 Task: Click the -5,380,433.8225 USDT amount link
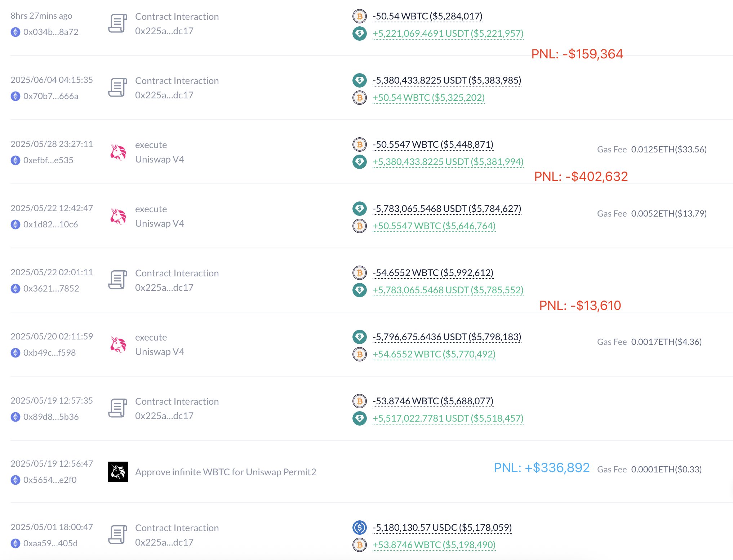(x=447, y=80)
